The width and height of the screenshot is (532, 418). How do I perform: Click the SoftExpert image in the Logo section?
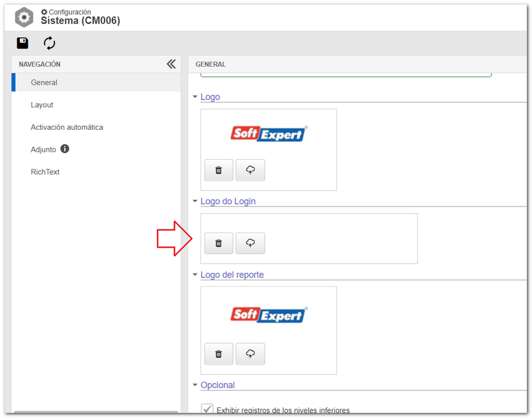tap(269, 133)
